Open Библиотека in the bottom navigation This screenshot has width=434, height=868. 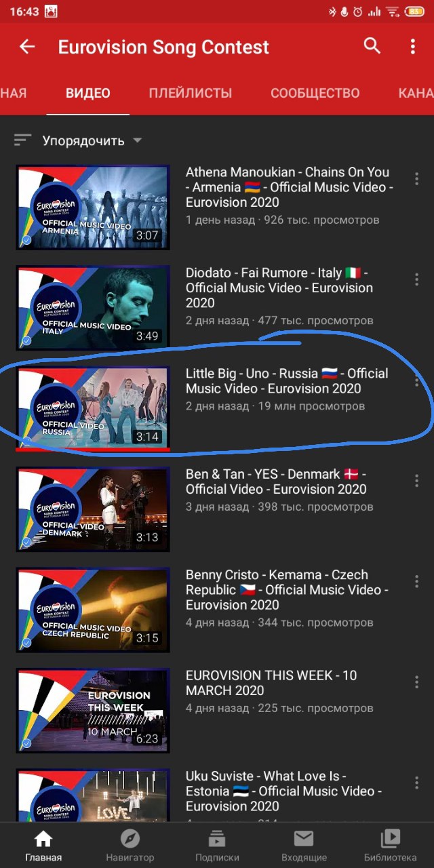coord(391,846)
